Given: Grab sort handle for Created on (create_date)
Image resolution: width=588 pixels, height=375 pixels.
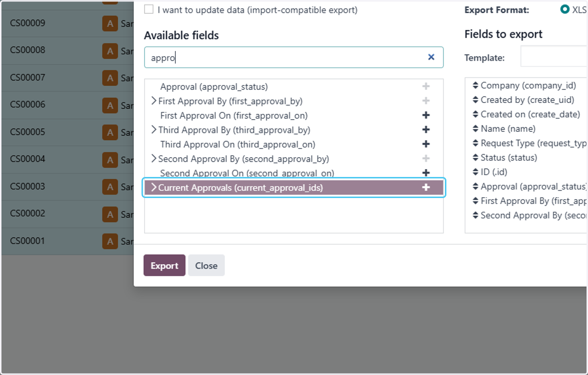Looking at the screenshot, I should (475, 114).
